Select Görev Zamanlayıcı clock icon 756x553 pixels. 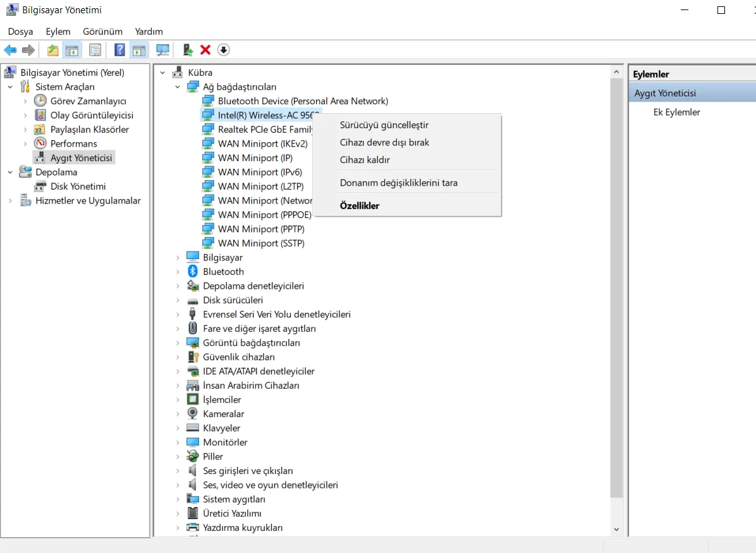[40, 100]
